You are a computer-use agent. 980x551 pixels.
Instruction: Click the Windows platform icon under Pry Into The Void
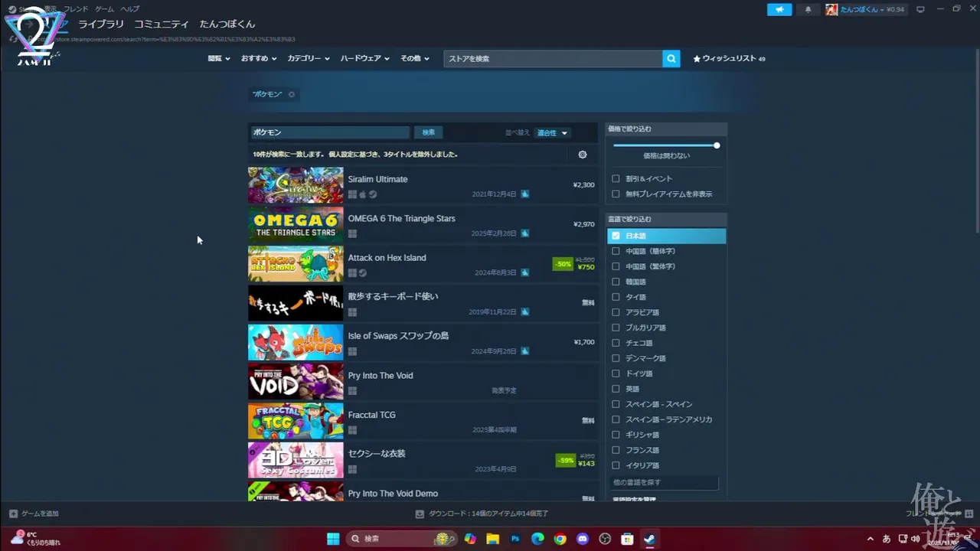352,390
